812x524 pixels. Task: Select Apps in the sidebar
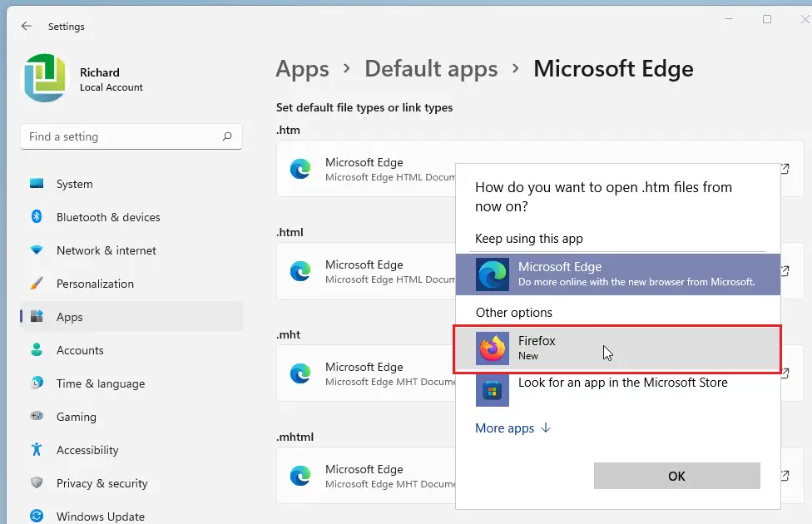click(131, 316)
